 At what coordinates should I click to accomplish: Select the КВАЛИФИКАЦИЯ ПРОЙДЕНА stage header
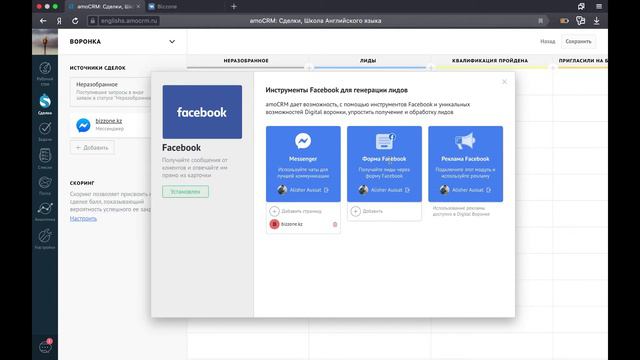coord(490,60)
